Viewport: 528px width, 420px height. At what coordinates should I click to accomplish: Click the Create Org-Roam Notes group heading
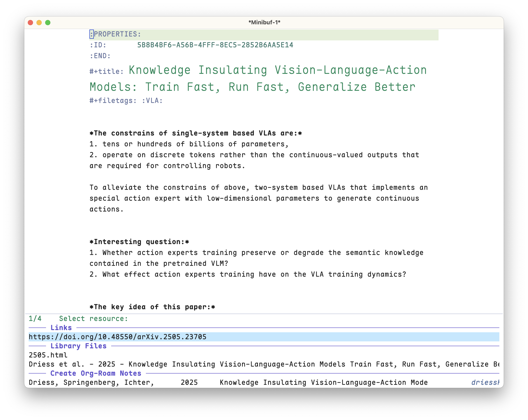(x=96, y=373)
